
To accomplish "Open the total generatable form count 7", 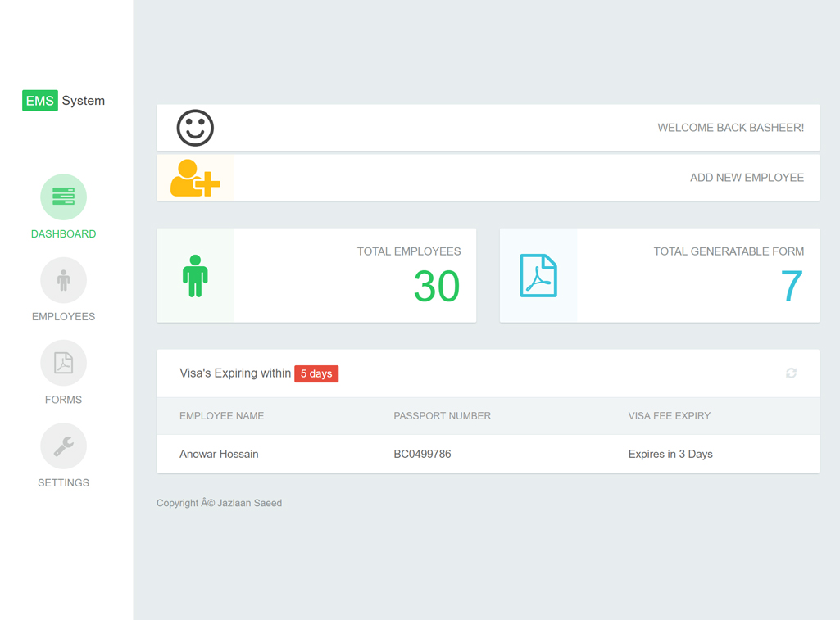I will 791,286.
